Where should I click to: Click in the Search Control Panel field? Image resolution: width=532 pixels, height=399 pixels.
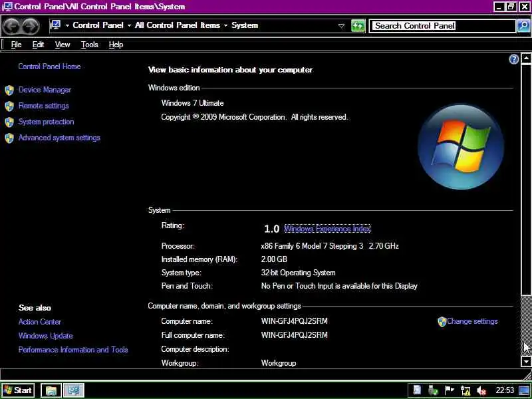pyautogui.click(x=443, y=26)
